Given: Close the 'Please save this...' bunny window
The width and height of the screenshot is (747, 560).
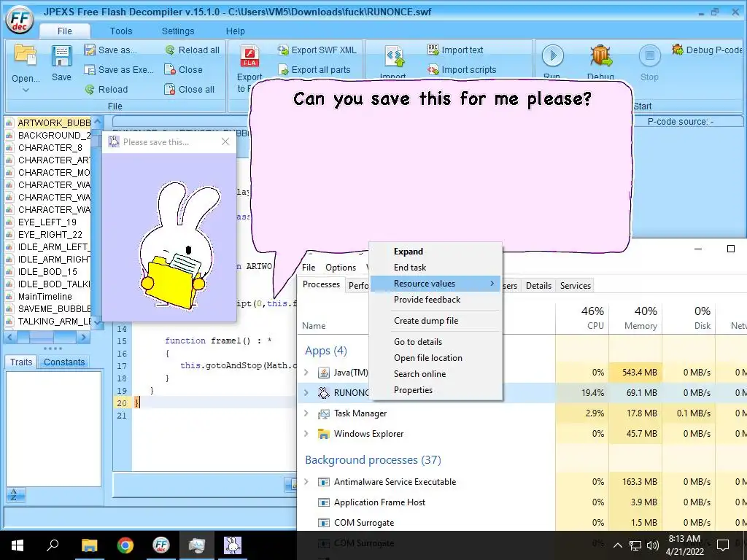Looking at the screenshot, I should [x=225, y=141].
